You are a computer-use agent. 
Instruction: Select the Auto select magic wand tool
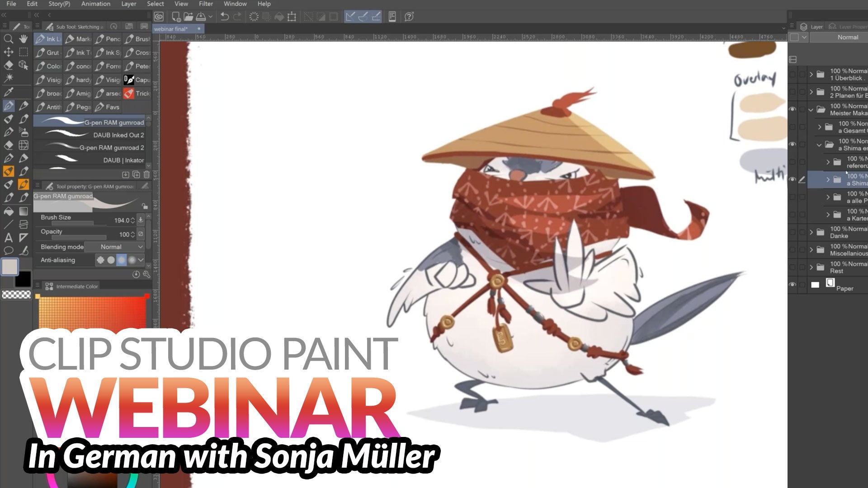[8, 78]
